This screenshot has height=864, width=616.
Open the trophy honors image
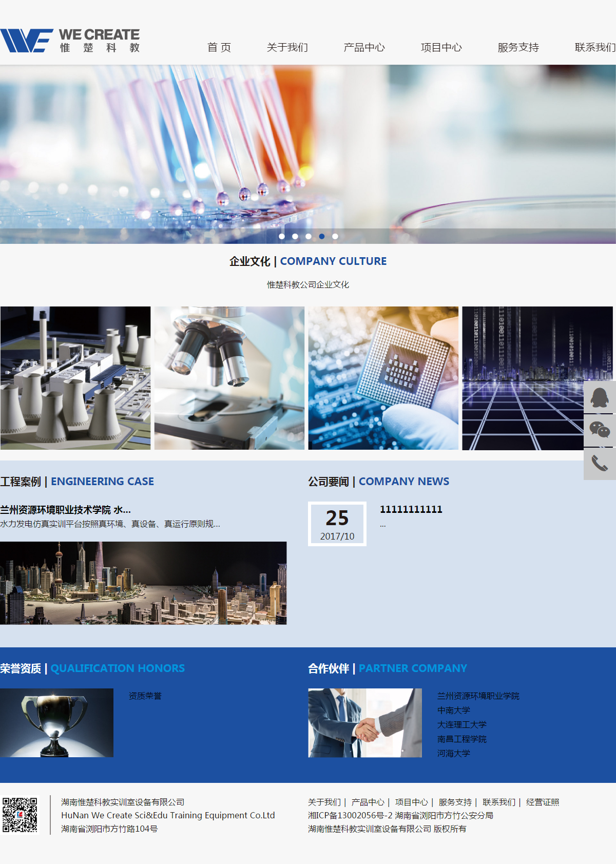click(x=56, y=723)
